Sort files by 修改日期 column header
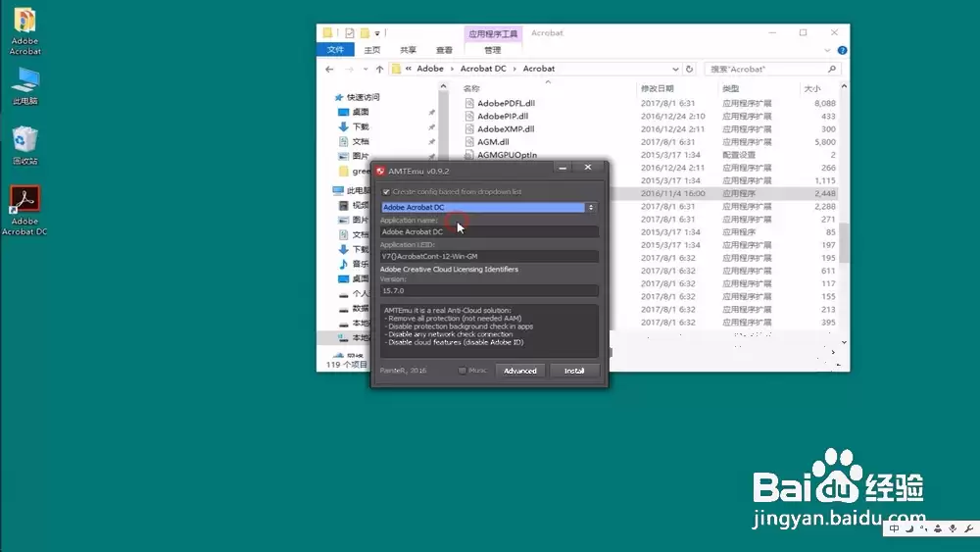Image resolution: width=980 pixels, height=552 pixels. click(x=657, y=89)
